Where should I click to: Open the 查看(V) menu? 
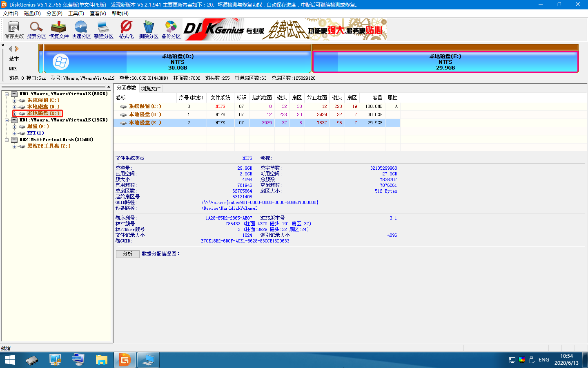(98, 13)
